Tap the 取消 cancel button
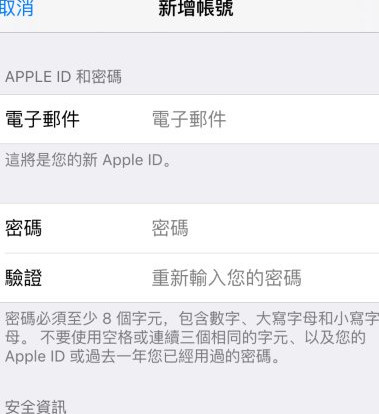Screen dimensions: 379x414 [x=16, y=8]
